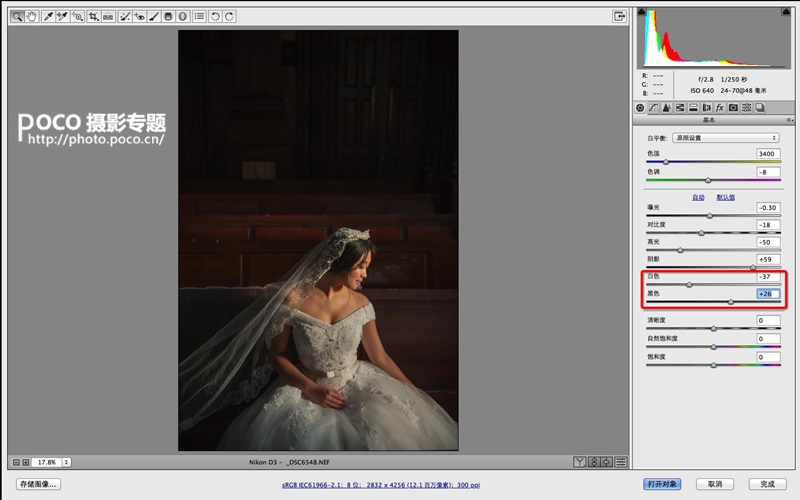Image resolution: width=800 pixels, height=500 pixels.
Task: Click the exposure value field -0.30
Action: [x=768, y=208]
